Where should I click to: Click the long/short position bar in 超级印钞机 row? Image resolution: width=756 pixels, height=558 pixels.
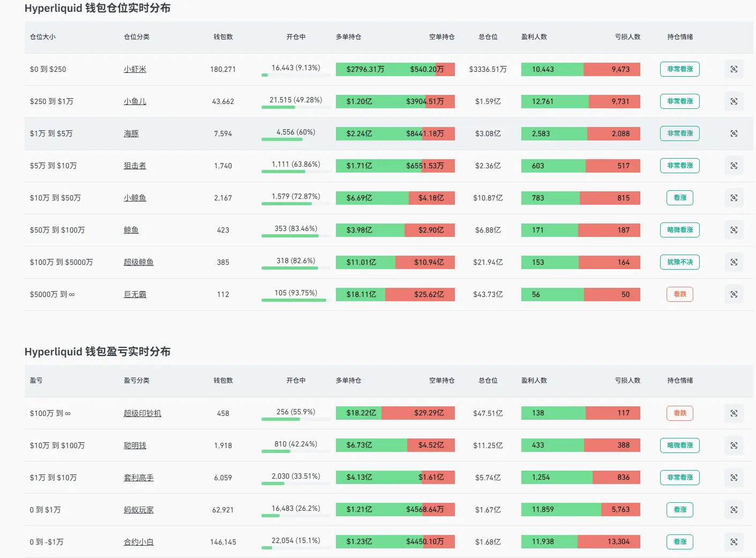395,413
